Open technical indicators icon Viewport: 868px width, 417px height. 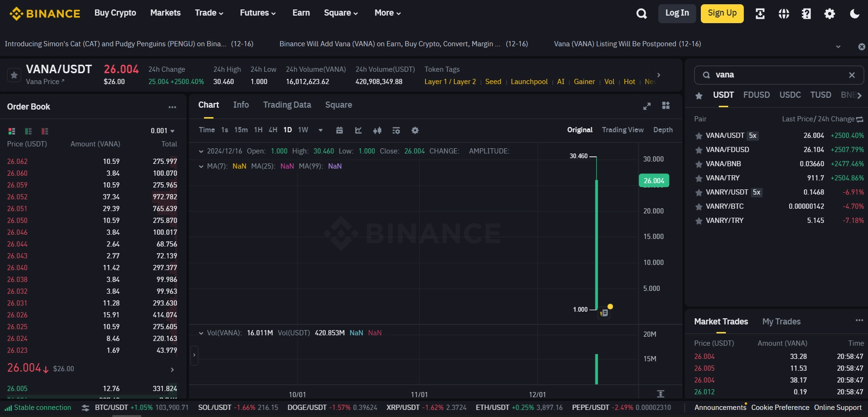pyautogui.click(x=396, y=130)
